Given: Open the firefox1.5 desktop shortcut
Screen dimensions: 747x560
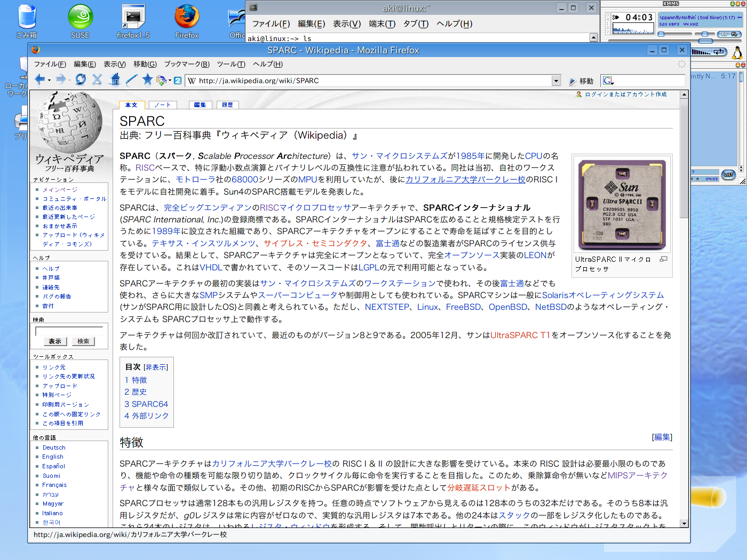Looking at the screenshot, I should [133, 21].
